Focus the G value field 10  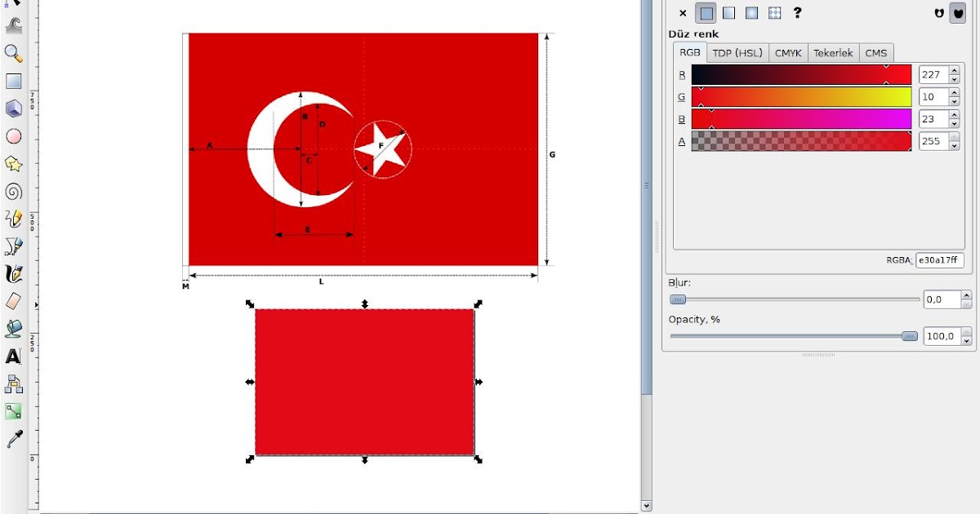[933, 97]
